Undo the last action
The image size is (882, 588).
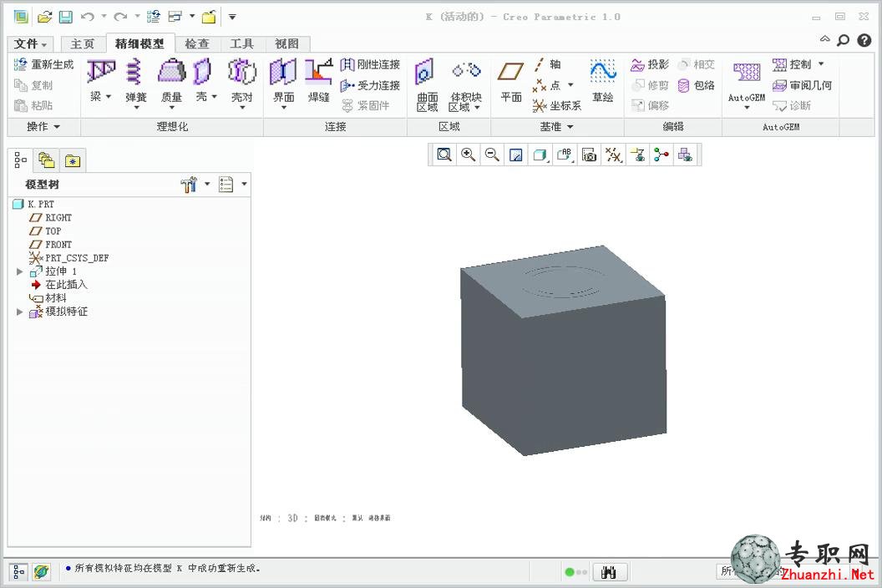coord(87,17)
